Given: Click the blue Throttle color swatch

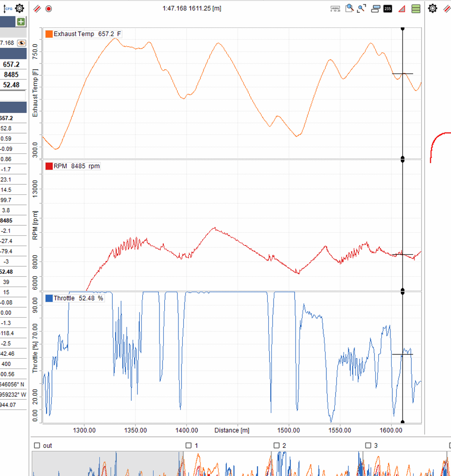Looking at the screenshot, I should 49,298.
